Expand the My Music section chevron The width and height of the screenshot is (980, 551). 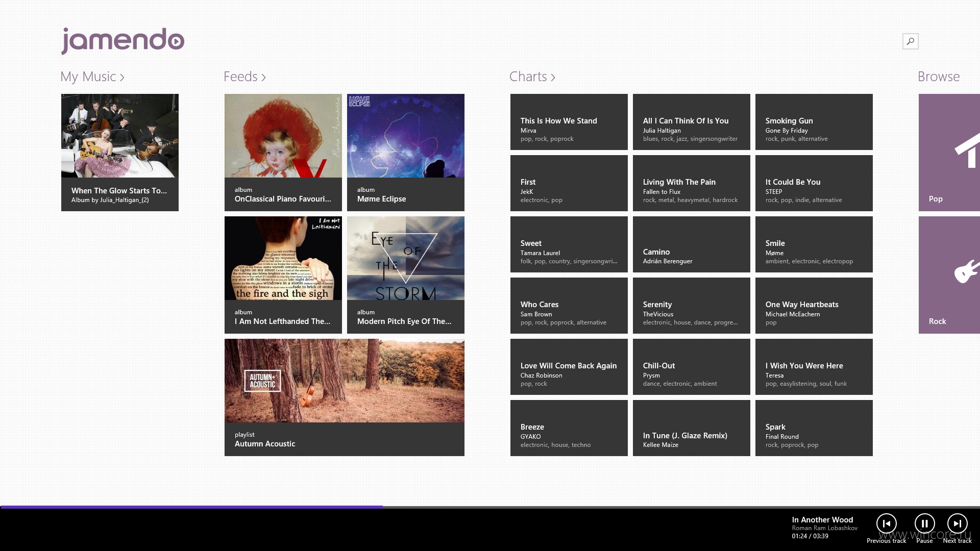122,77
